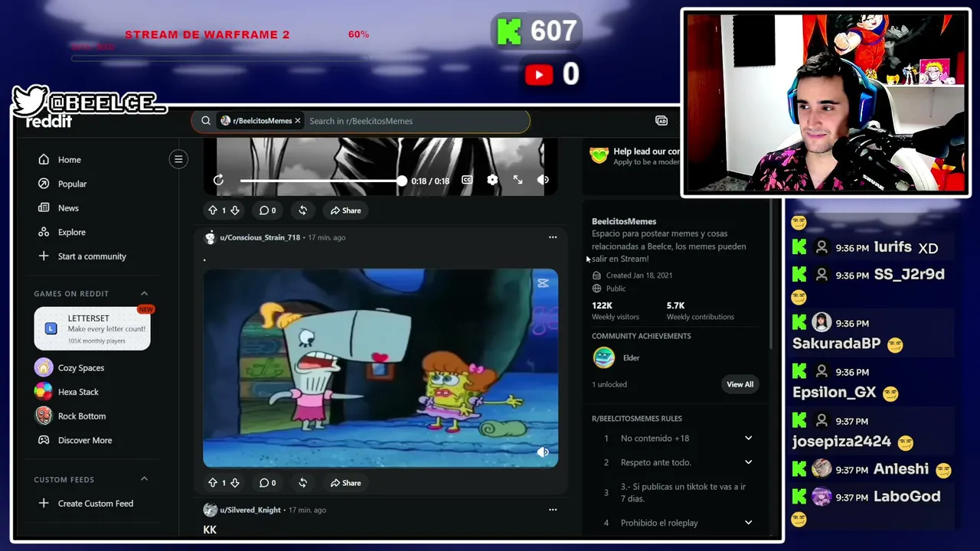Share the Conscious_Strain_718 post
Image resolution: width=980 pixels, height=551 pixels.
point(346,483)
